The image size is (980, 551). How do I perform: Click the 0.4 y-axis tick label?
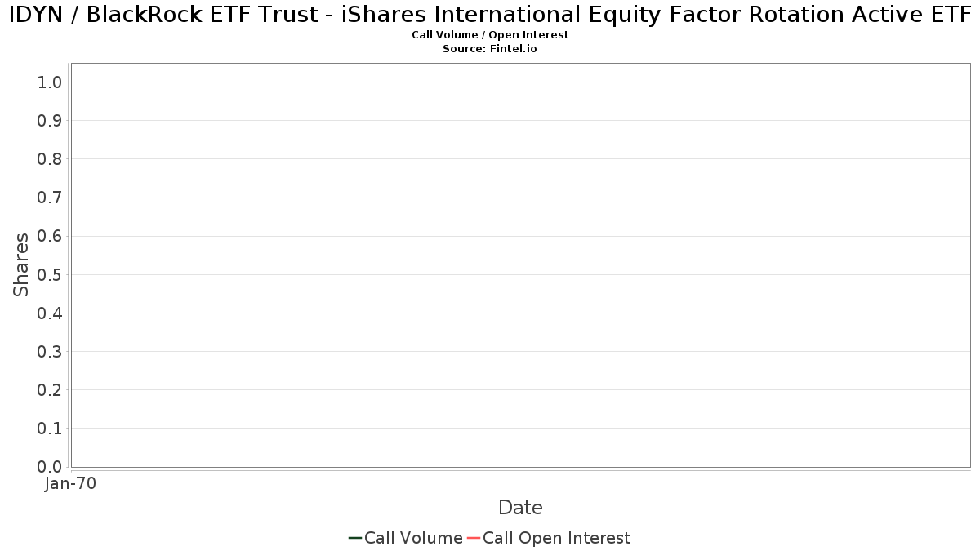click(50, 313)
